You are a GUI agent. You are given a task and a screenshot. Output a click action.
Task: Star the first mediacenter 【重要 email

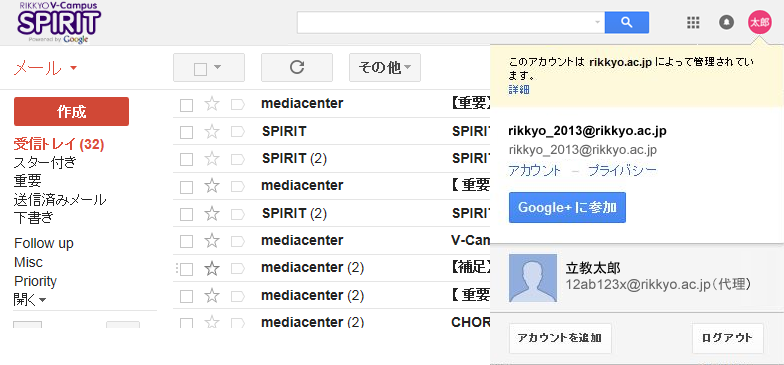click(x=212, y=104)
